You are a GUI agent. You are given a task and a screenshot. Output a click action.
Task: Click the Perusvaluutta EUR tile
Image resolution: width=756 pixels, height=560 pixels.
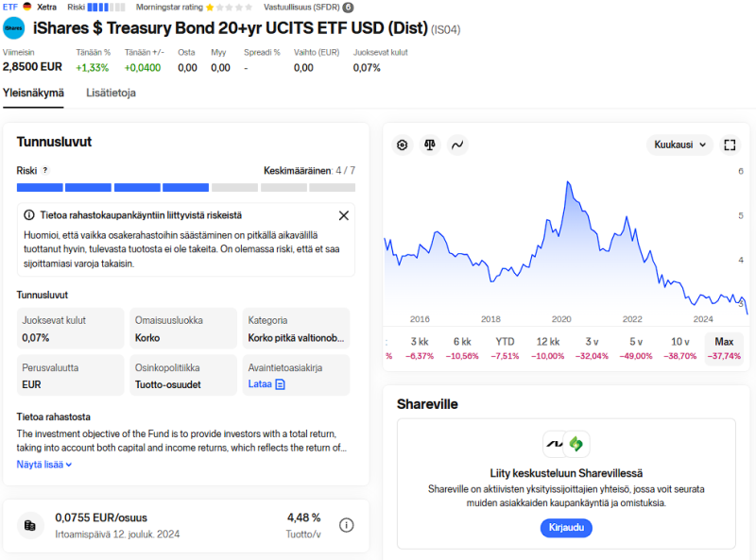[70, 376]
